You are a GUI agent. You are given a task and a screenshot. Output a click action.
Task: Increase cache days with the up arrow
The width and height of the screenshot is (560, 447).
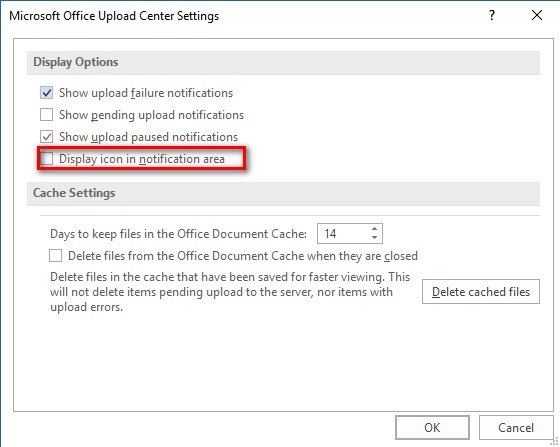374,229
